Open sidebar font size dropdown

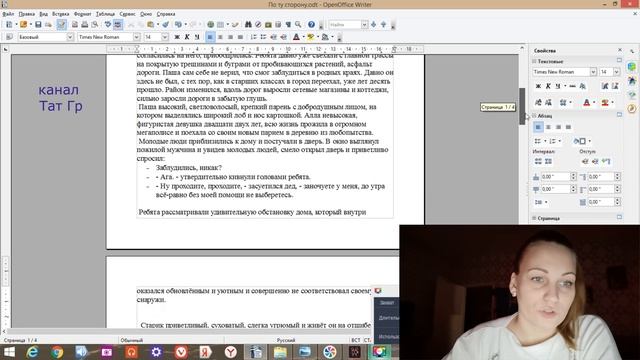coord(617,72)
